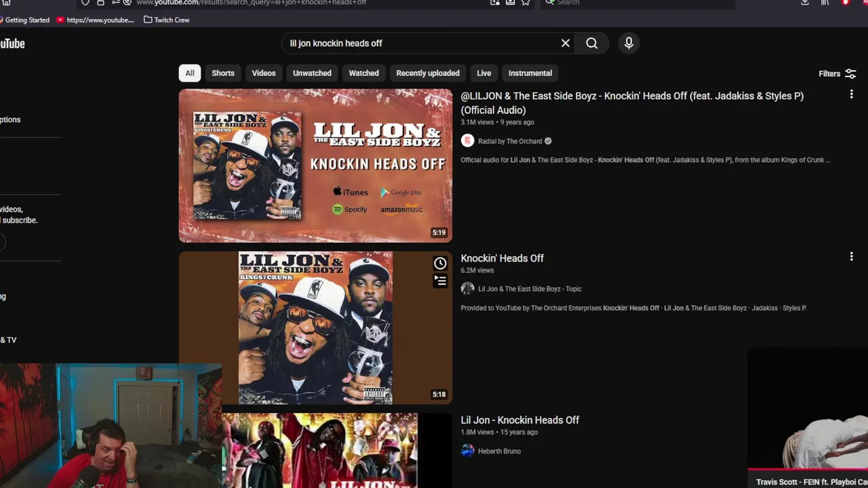
Task: Select the Videos filter chip
Action: [264, 73]
